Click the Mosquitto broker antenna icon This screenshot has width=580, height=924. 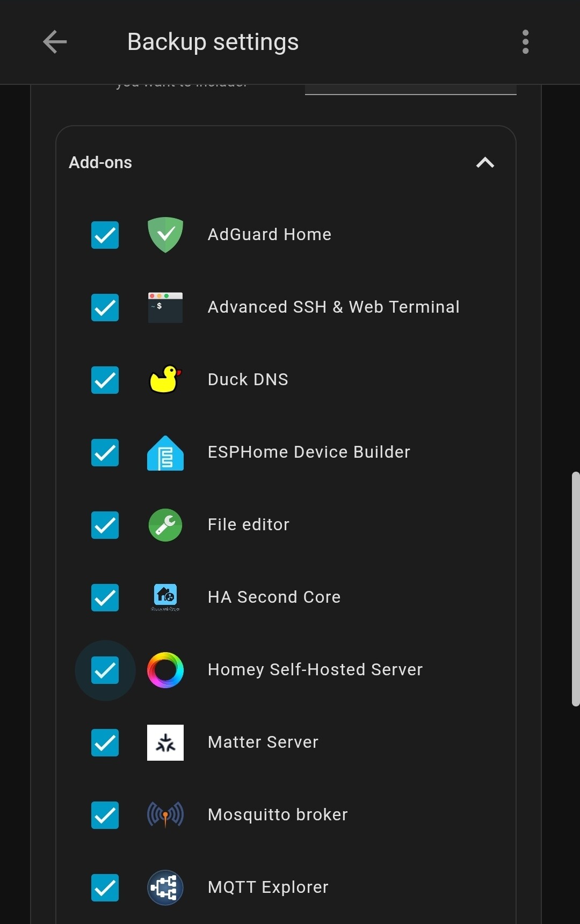pyautogui.click(x=165, y=815)
